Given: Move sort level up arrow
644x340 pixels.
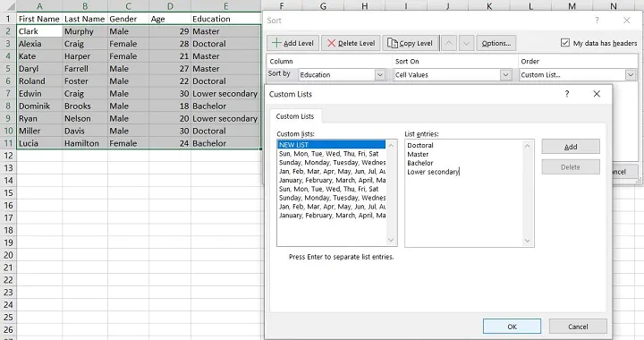Looking at the screenshot, I should point(449,43).
